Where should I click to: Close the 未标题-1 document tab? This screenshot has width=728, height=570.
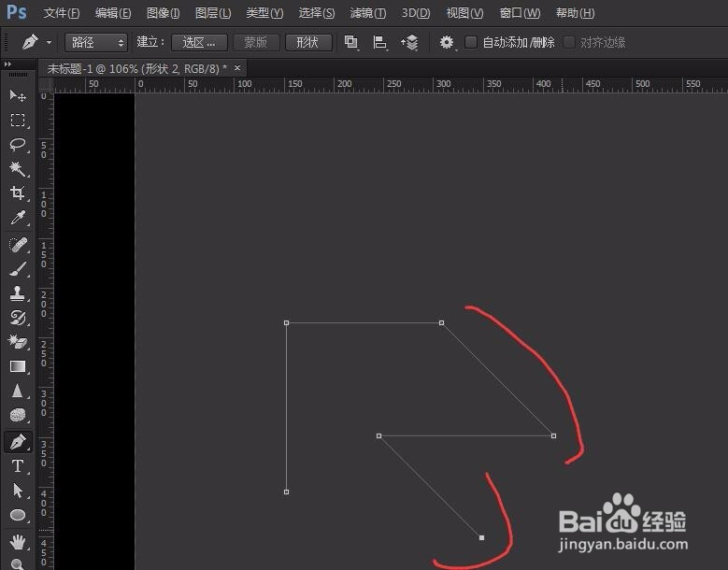[x=237, y=68]
